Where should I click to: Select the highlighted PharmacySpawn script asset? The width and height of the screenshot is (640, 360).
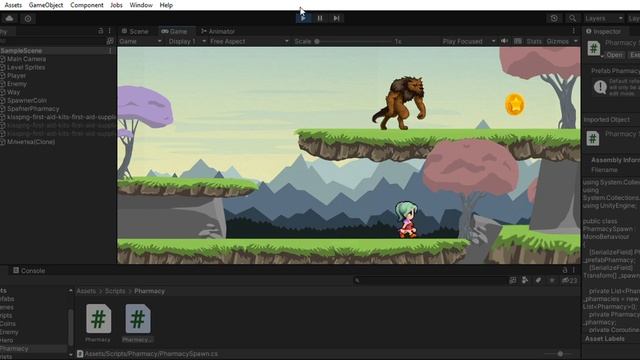pyautogui.click(x=137, y=323)
